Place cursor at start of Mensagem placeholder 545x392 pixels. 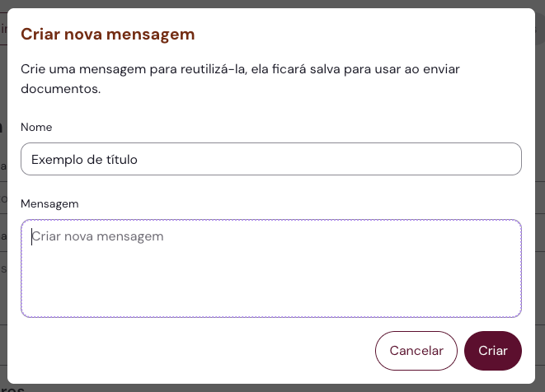point(32,236)
